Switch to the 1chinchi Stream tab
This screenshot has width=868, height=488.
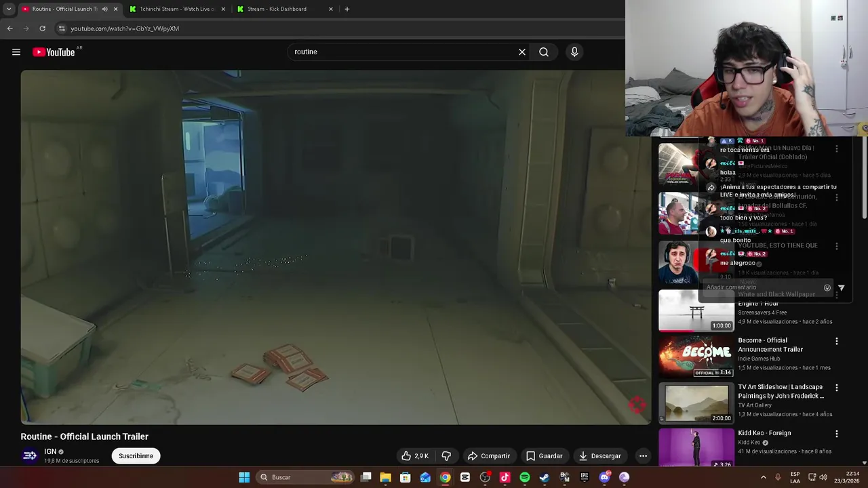[176, 9]
